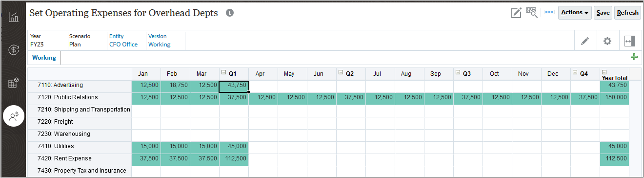Collapse the Q1 column group
Screen dimensions: 644x178
pos(223,72)
